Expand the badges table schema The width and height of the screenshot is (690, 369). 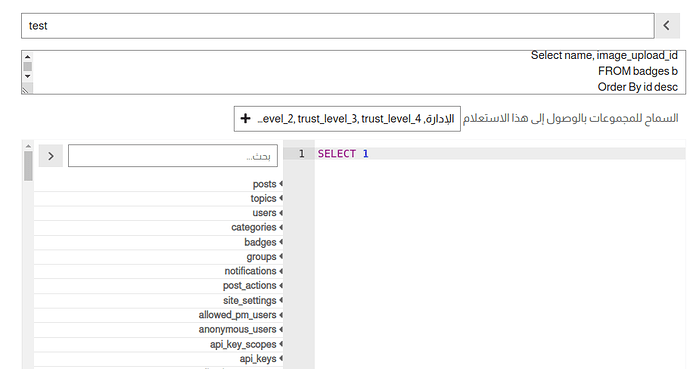coord(158,242)
